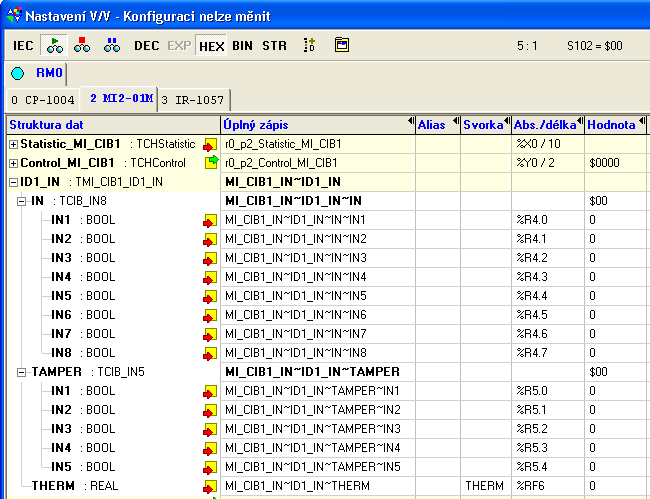Click the arrow icon in MI_CIB1_IN~ID1_IN~IN~IN8 row
The height and width of the screenshot is (499, 650).
tap(210, 354)
